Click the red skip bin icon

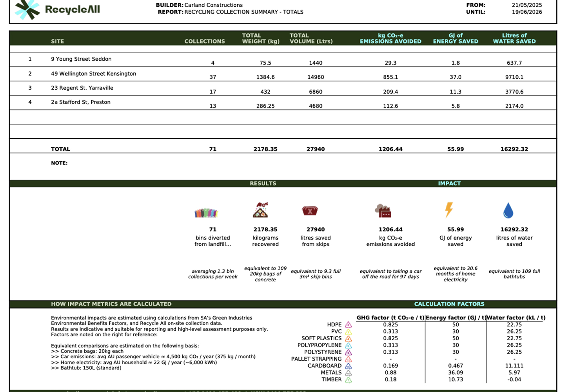click(x=310, y=211)
